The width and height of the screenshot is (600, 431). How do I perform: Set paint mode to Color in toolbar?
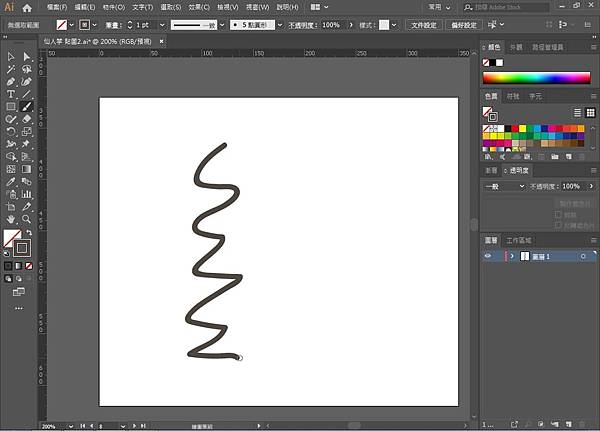[x=8, y=266]
